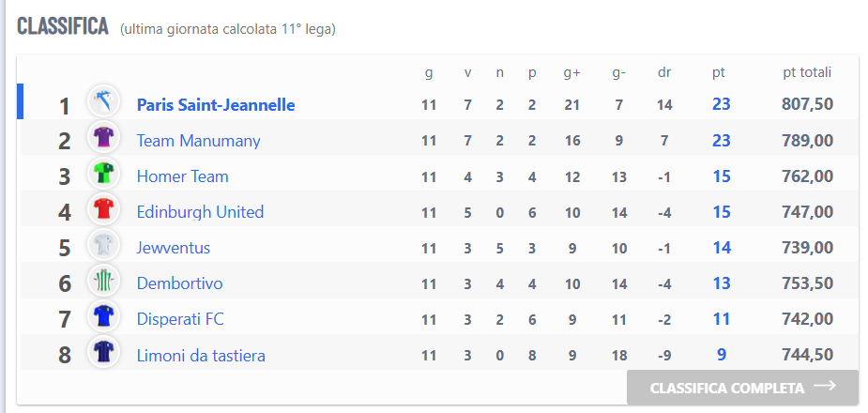This screenshot has width=868, height=413.
Task: Click the 'pt' points column header
Action: 719,73
